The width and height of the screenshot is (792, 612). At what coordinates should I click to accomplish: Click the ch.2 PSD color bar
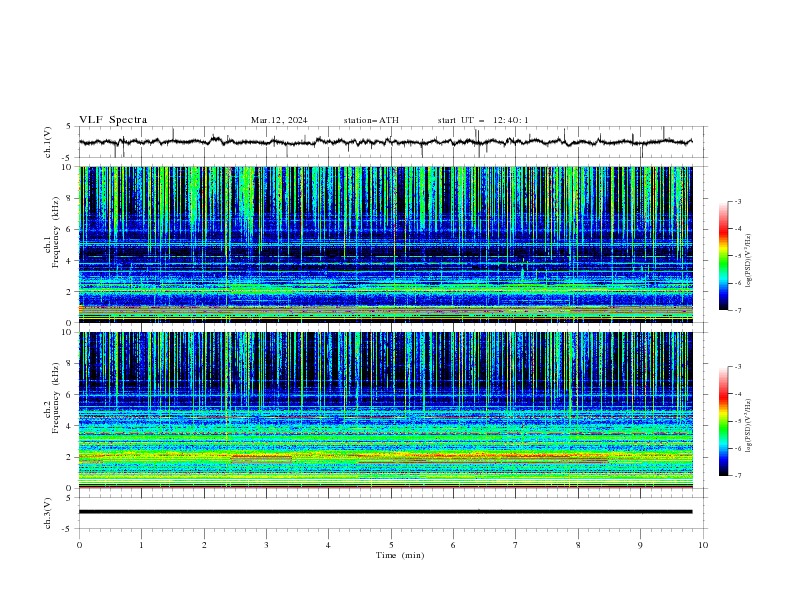723,421
